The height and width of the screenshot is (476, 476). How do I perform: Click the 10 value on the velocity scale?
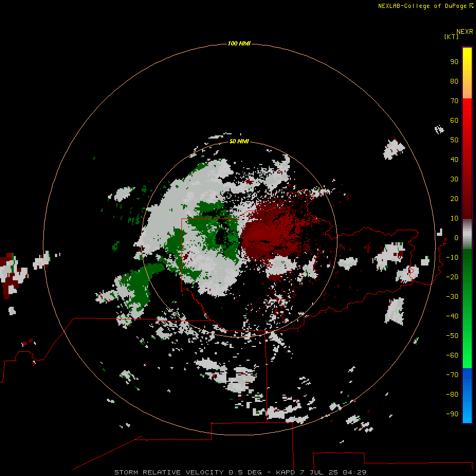pyautogui.click(x=454, y=218)
